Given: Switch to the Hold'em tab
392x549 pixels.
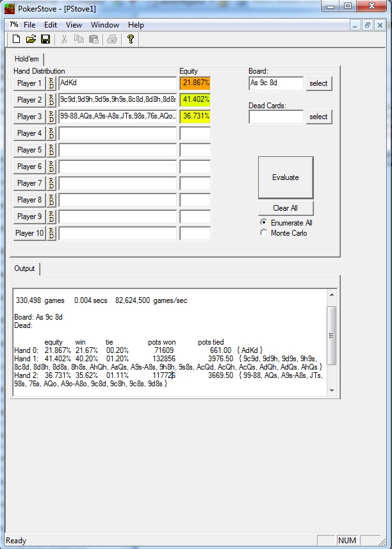Looking at the screenshot, I should (27, 59).
